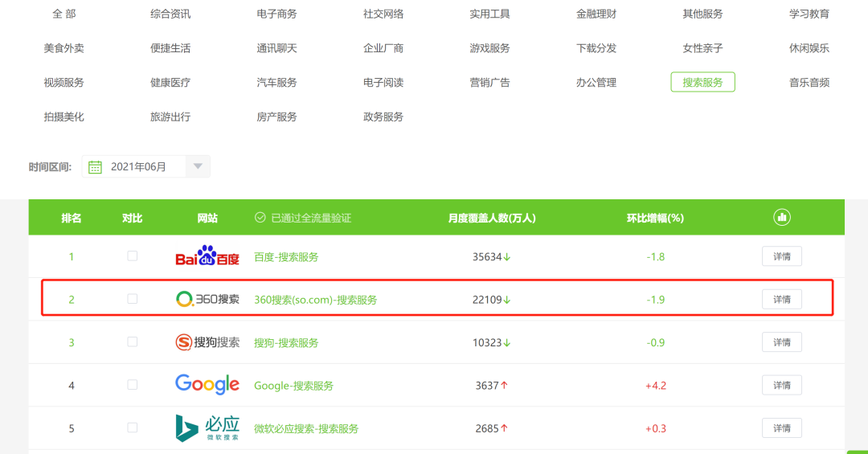The height and width of the screenshot is (454, 868).
Task: Click the 360搜索 logo in row 2
Action: (x=207, y=300)
